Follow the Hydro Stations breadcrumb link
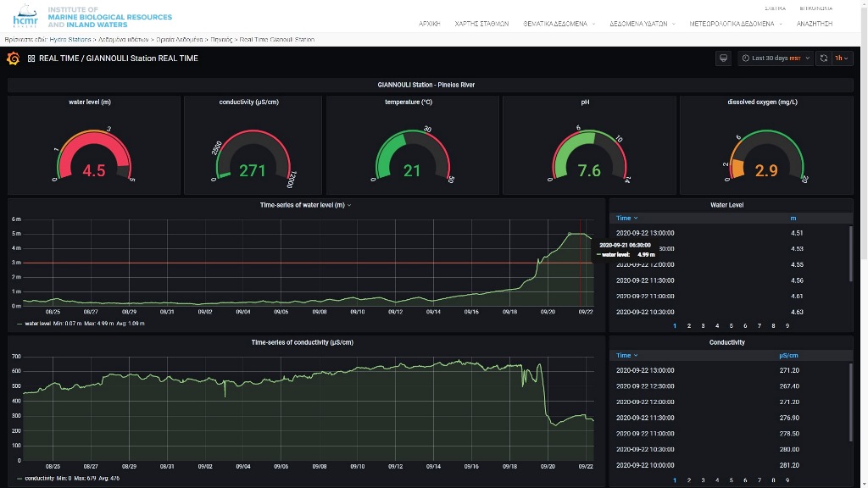The height and width of the screenshot is (488, 868). point(70,40)
